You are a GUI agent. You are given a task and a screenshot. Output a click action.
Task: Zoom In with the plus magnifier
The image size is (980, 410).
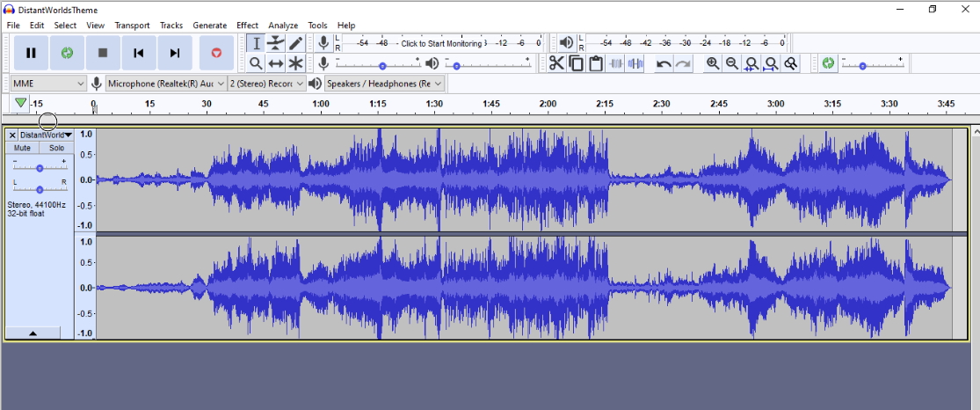[713, 63]
